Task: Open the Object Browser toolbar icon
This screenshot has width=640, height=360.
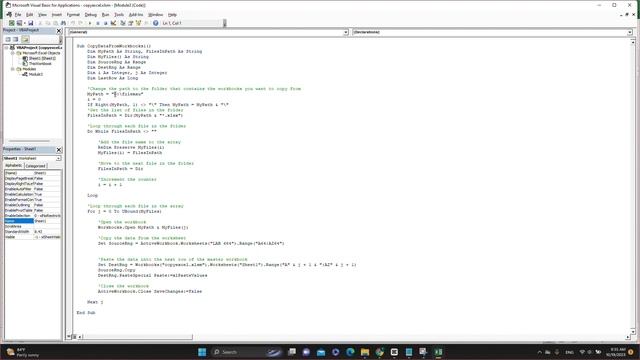Action: point(138,23)
